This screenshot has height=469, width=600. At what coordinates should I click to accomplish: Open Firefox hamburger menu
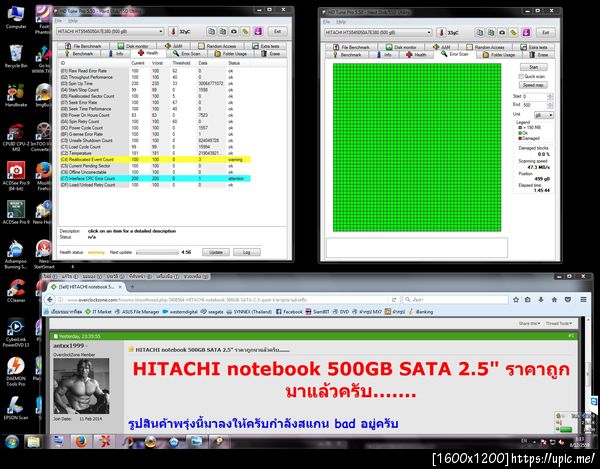click(x=583, y=300)
